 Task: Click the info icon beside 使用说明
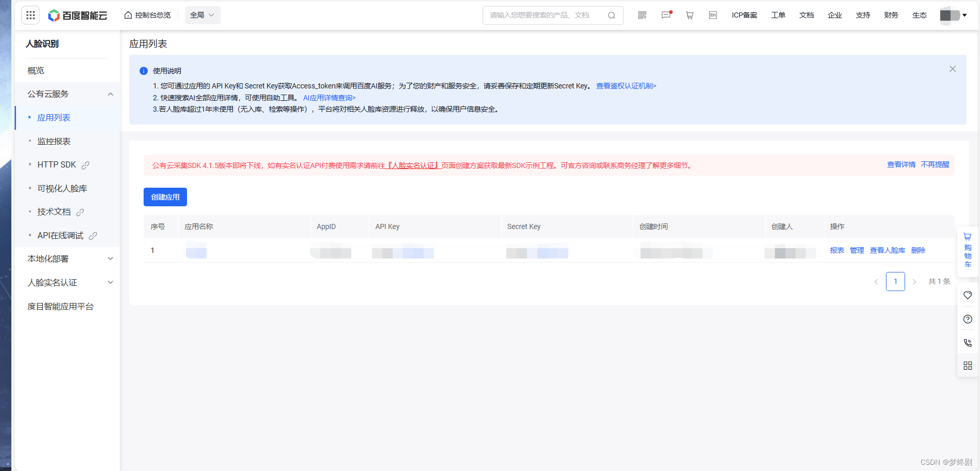(144, 71)
